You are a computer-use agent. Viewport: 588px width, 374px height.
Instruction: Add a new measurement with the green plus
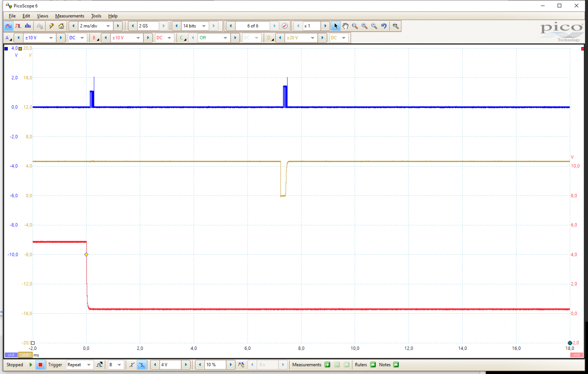pyautogui.click(x=327, y=364)
